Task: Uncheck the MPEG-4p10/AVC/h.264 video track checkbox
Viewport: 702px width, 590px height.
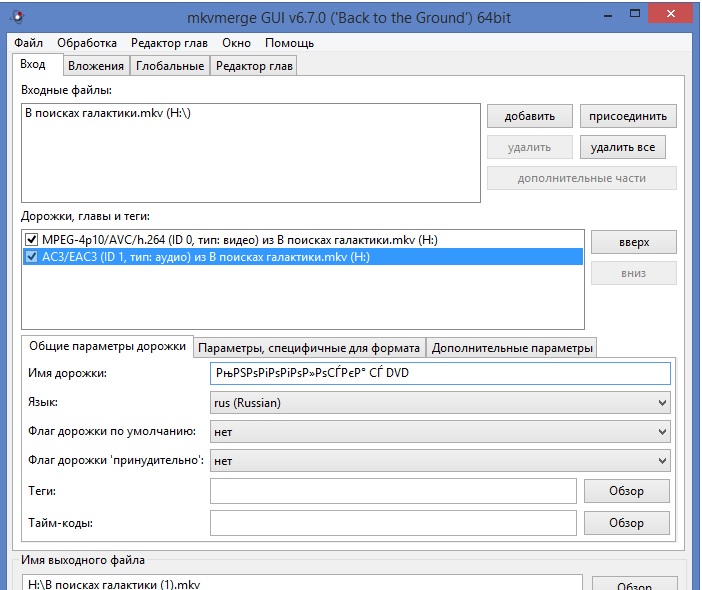Action: (x=31, y=240)
